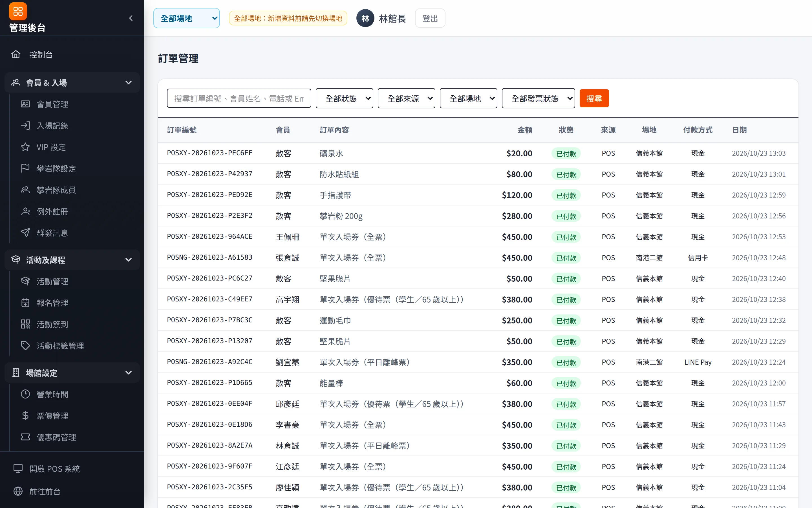Click the orange dashboard logo icon

point(18,11)
